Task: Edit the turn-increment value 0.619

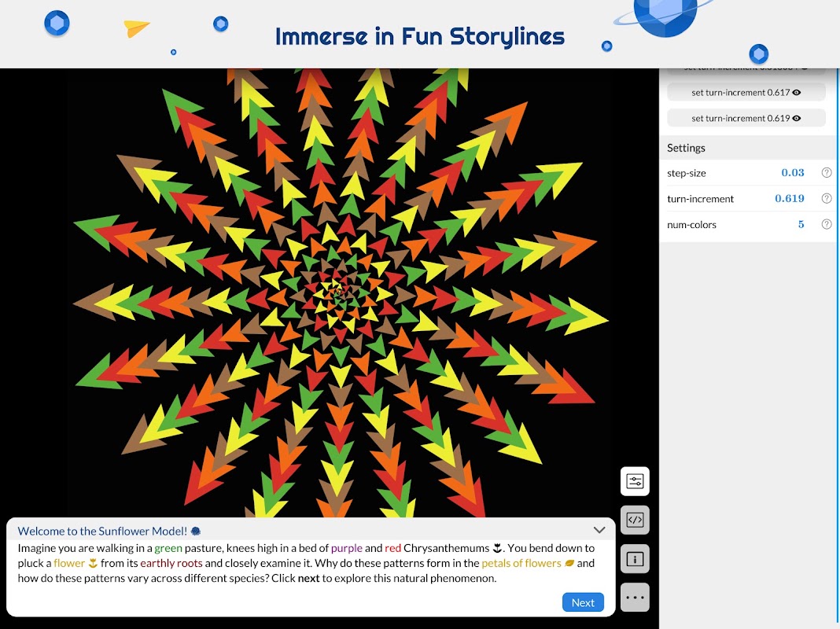Action: pos(789,199)
